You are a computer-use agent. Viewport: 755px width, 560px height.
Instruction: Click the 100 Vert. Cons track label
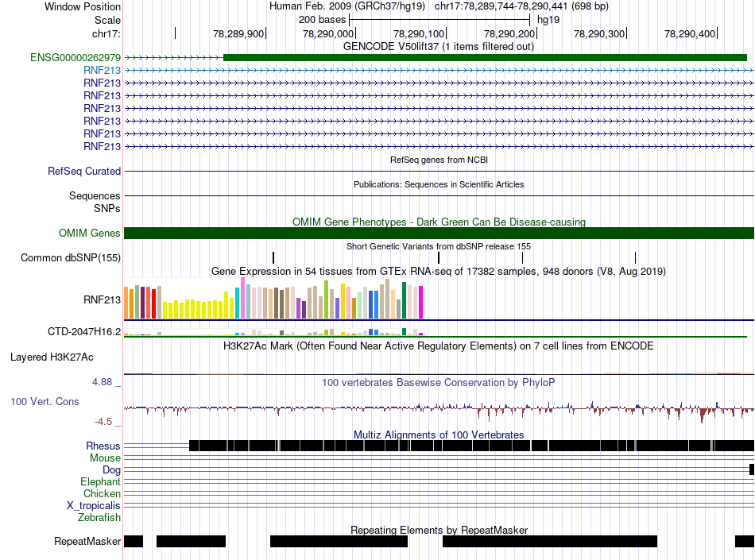click(45, 402)
